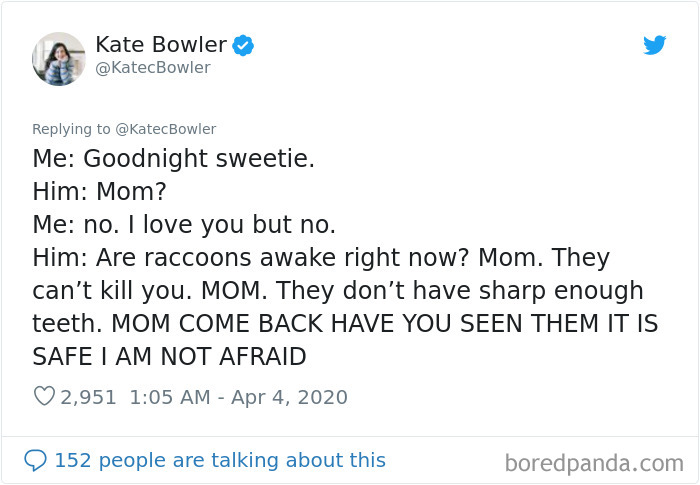Open "152 people are talking about this"
The width and height of the screenshot is (700, 485).
219,460
